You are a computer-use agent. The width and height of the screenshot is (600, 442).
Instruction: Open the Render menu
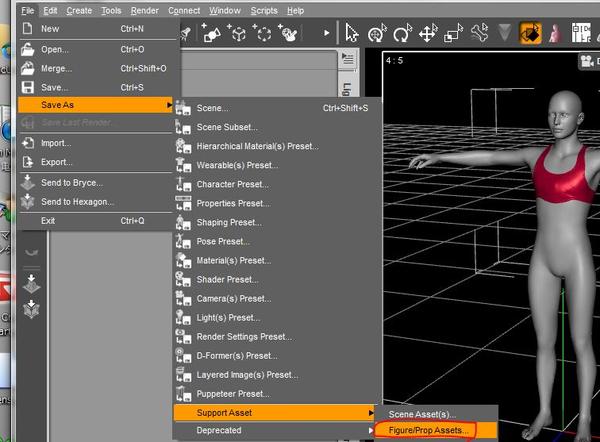[x=144, y=11]
